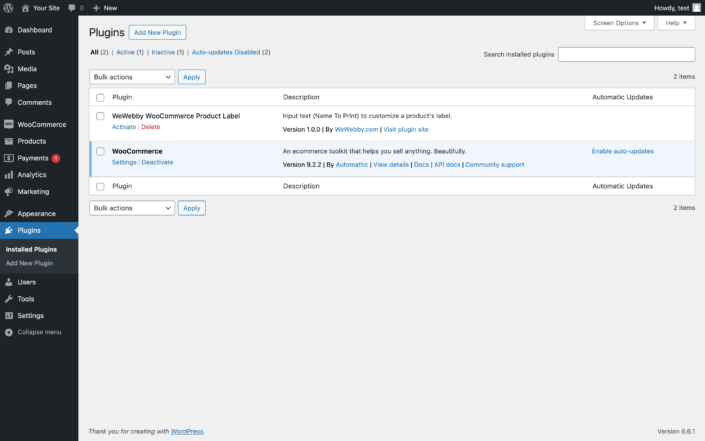705x441 pixels.
Task: Click Enable auto-updates for WooCommerce
Action: point(622,151)
